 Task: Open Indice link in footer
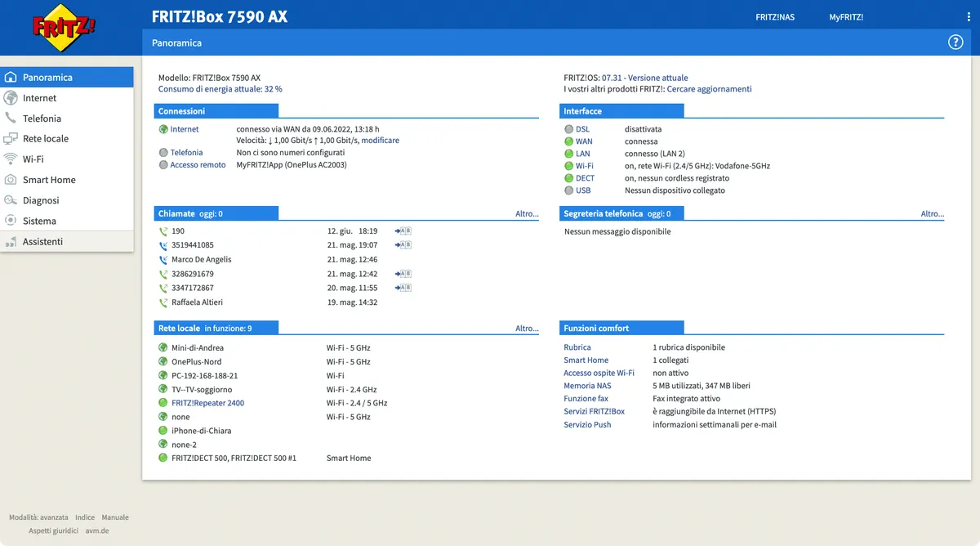(85, 517)
